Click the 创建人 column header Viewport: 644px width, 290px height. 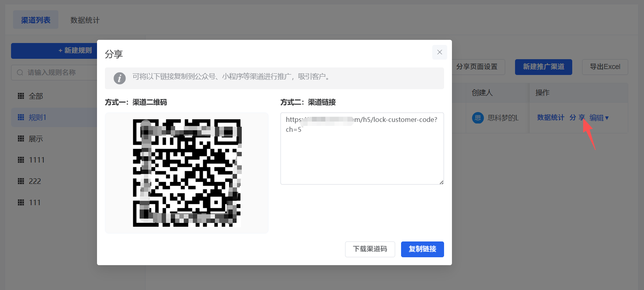tap(482, 93)
